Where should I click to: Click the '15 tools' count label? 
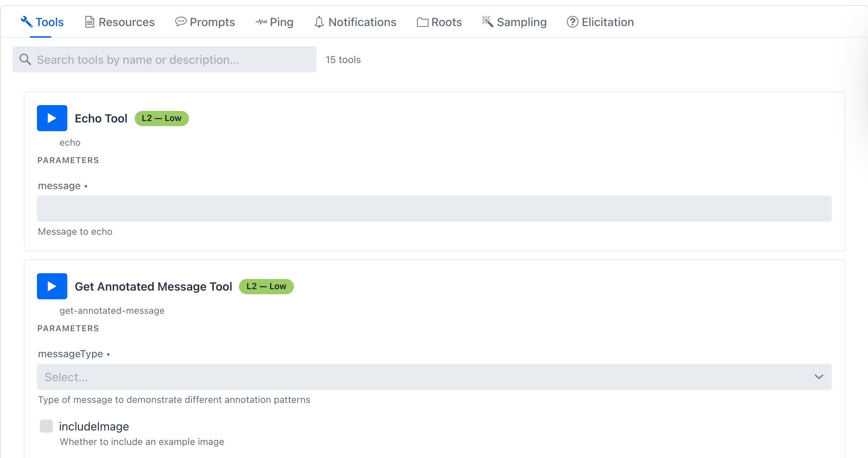(343, 60)
